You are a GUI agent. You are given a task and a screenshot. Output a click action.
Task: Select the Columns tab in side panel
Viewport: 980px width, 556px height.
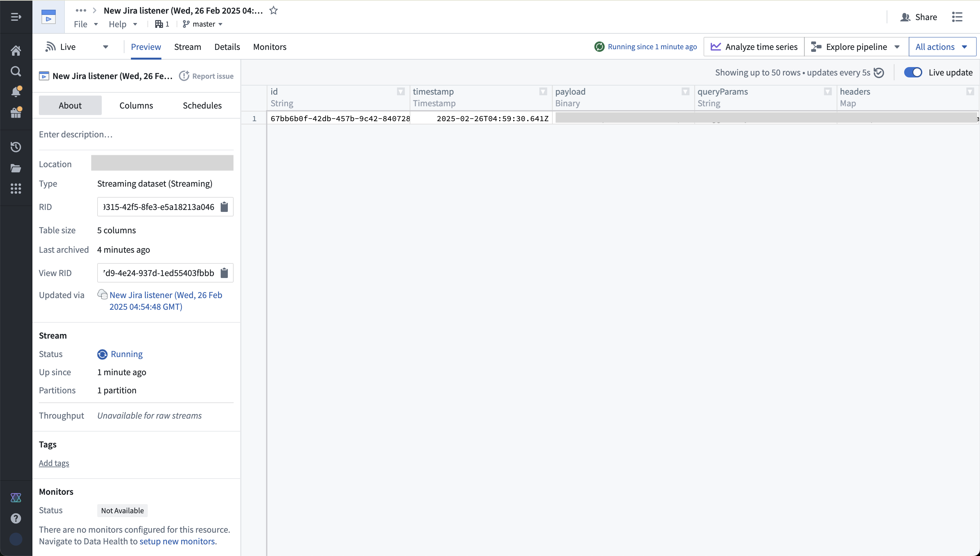(136, 105)
